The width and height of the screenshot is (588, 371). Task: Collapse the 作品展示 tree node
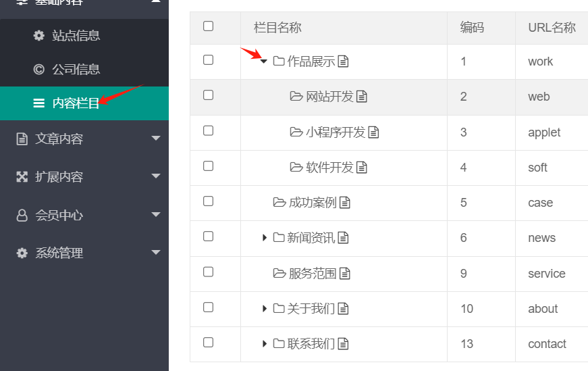pos(264,61)
